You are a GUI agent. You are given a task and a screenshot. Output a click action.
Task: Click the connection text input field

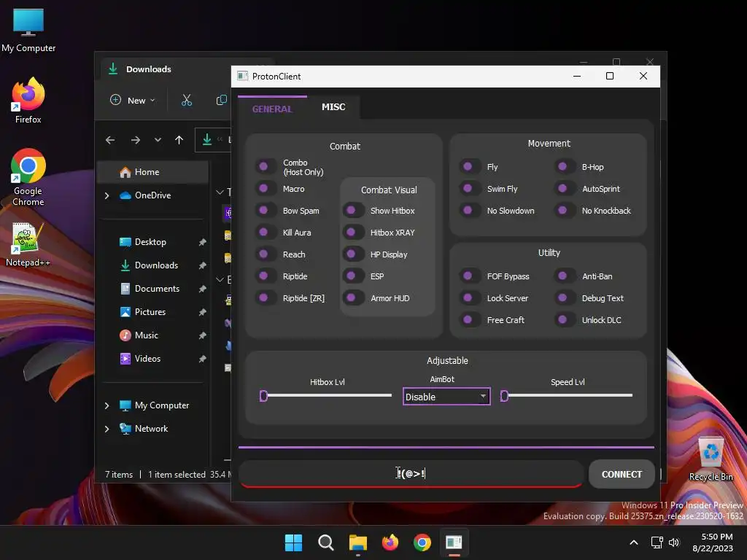click(x=411, y=474)
